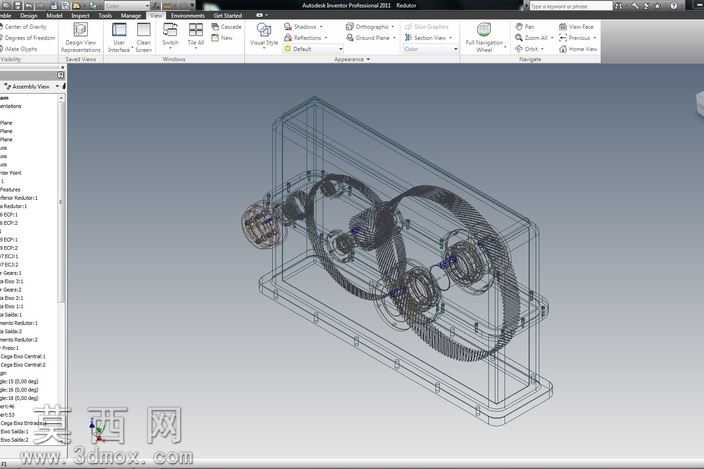The image size is (704, 469).
Task: Open the User Interface options
Action: 119,38
